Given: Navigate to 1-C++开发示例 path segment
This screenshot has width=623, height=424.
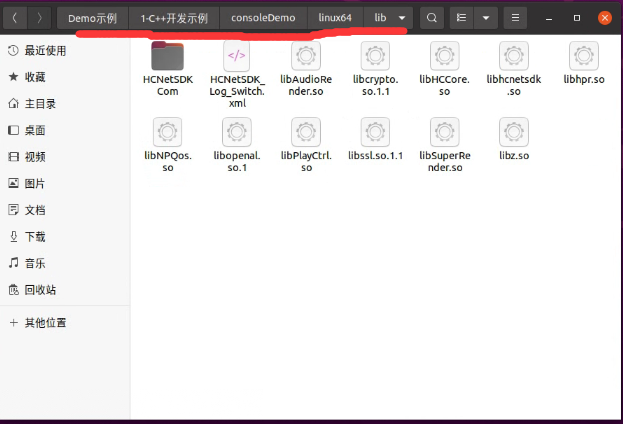Looking at the screenshot, I should [x=174, y=18].
